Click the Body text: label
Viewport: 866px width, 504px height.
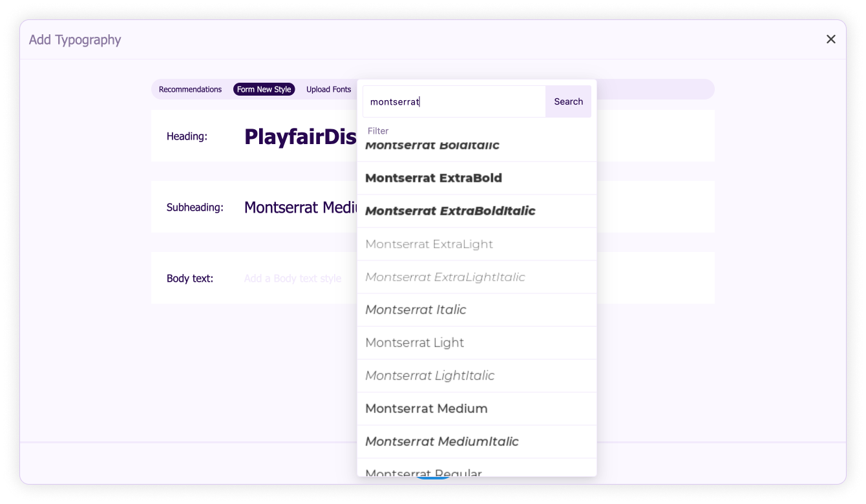point(190,278)
